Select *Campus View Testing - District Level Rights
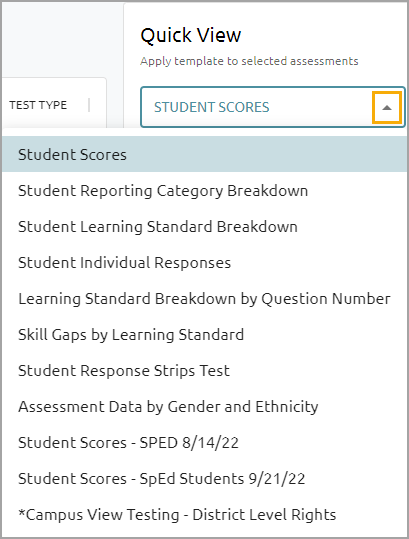 [204, 515]
